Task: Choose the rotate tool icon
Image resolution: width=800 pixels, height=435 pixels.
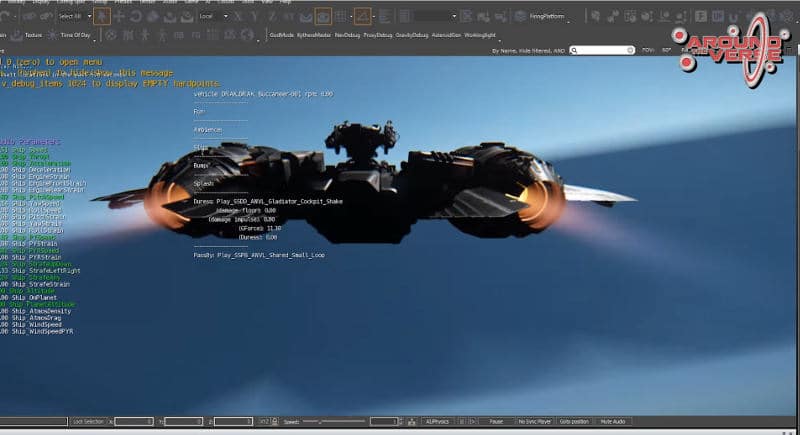Action: click(x=136, y=16)
